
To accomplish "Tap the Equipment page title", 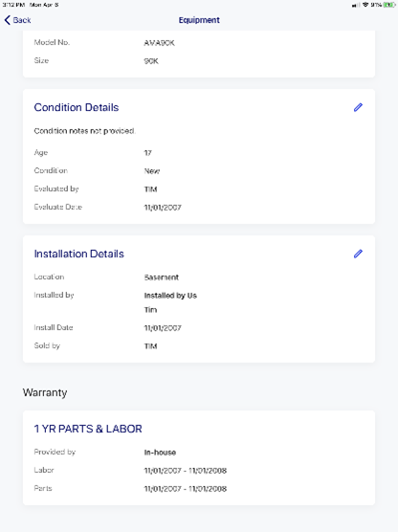I will point(199,20).
